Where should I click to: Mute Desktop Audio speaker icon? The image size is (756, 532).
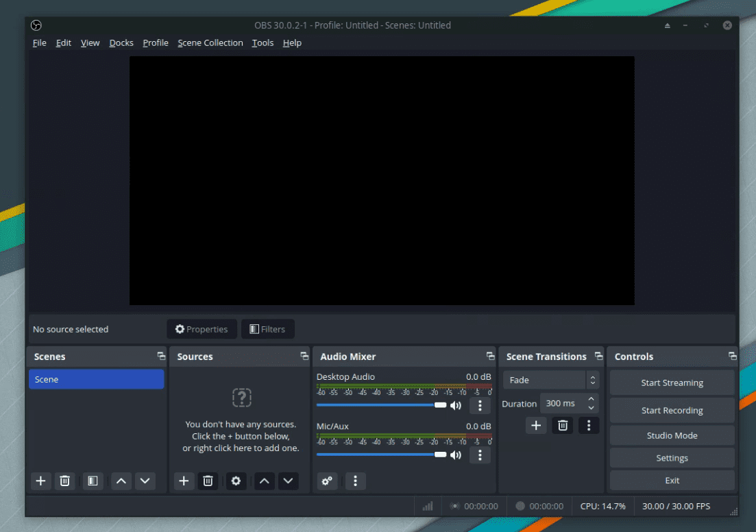(x=456, y=406)
